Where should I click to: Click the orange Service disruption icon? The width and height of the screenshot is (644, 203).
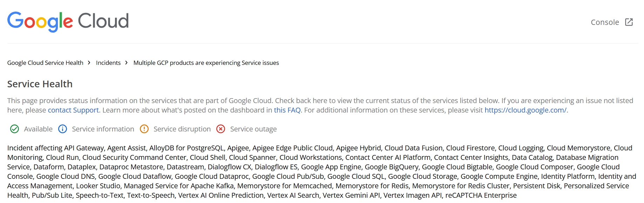click(x=144, y=129)
